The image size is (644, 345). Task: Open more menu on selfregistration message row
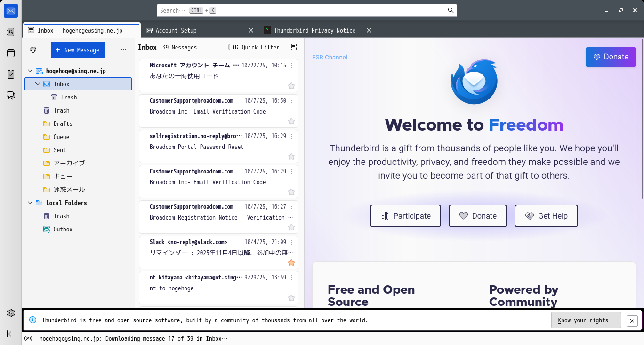pos(291,136)
